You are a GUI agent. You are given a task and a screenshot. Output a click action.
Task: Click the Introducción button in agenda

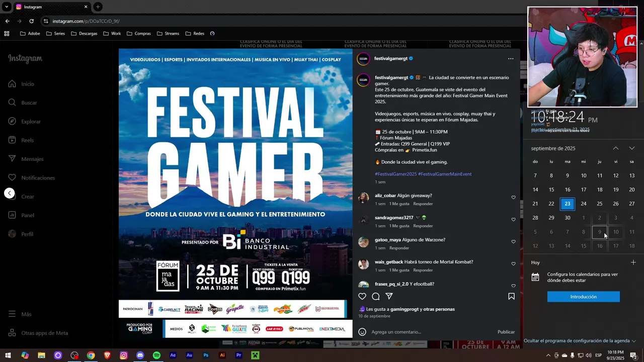[x=584, y=297]
